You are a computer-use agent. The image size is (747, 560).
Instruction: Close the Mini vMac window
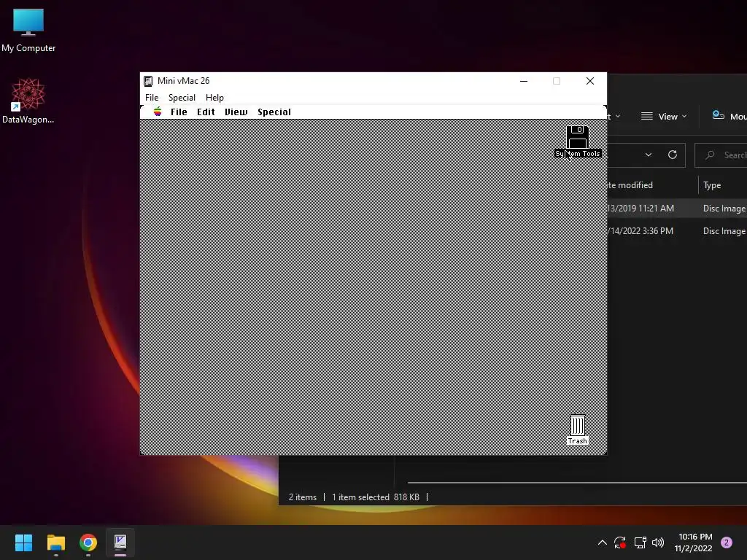(x=590, y=81)
